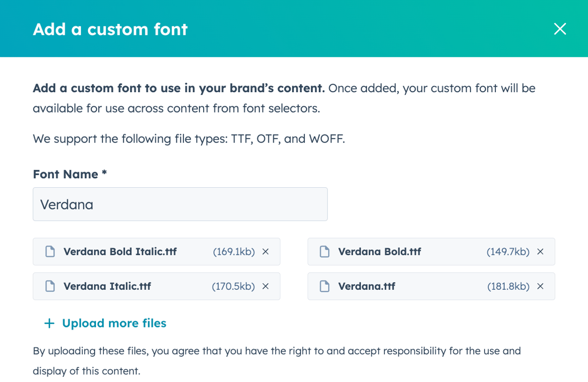Click the plus icon beside Upload more files
This screenshot has height=382, width=588.
click(48, 323)
